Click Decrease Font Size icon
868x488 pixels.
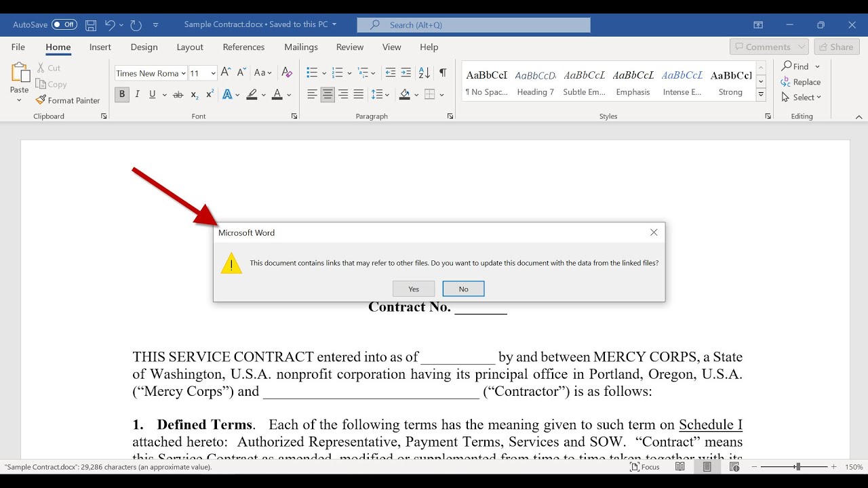pos(241,73)
